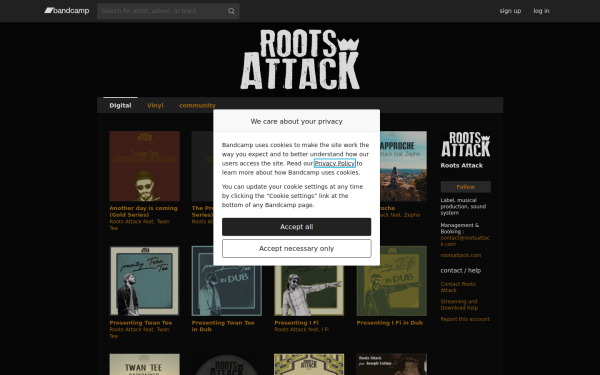Screen dimensions: 600x375
Task: Open the Contact Roots Attack link
Action: (x=458, y=287)
